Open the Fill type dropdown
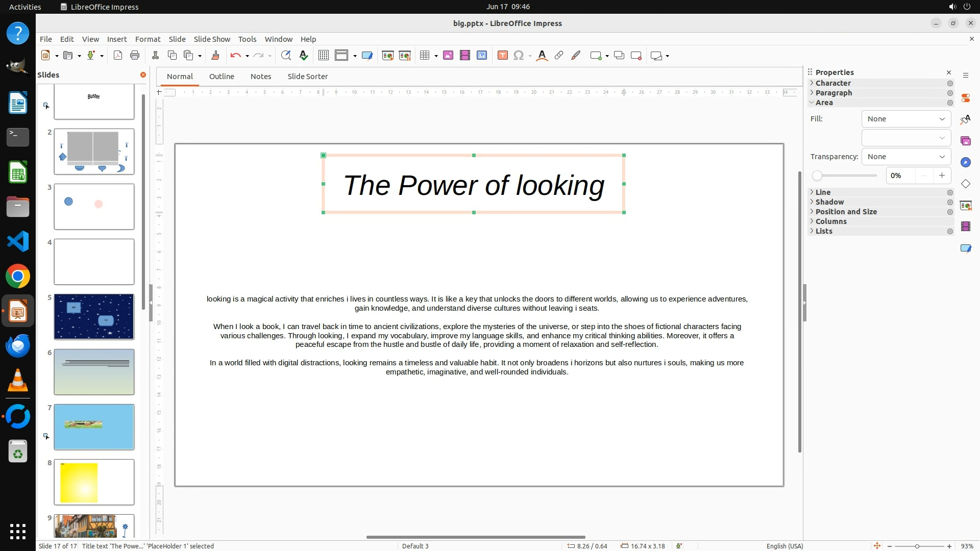 906,119
